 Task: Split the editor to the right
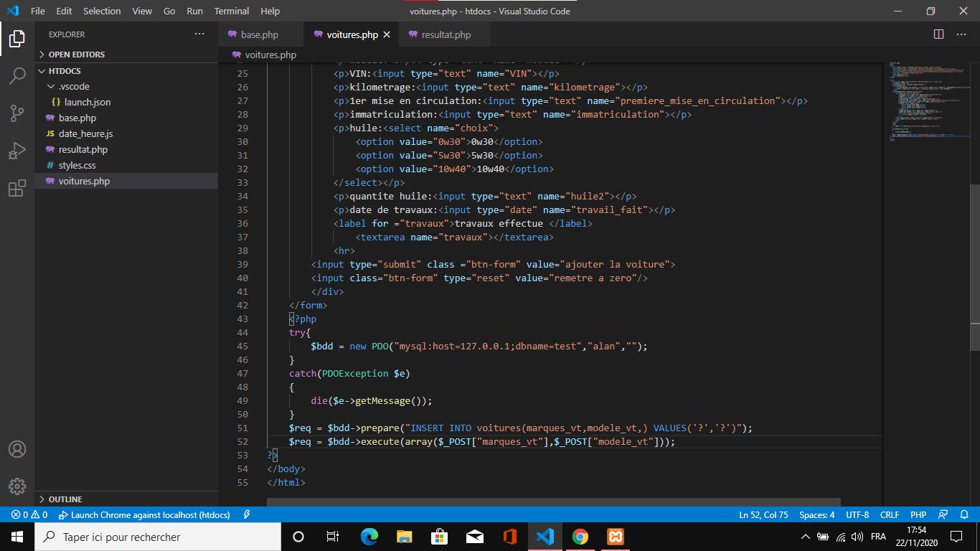(938, 34)
